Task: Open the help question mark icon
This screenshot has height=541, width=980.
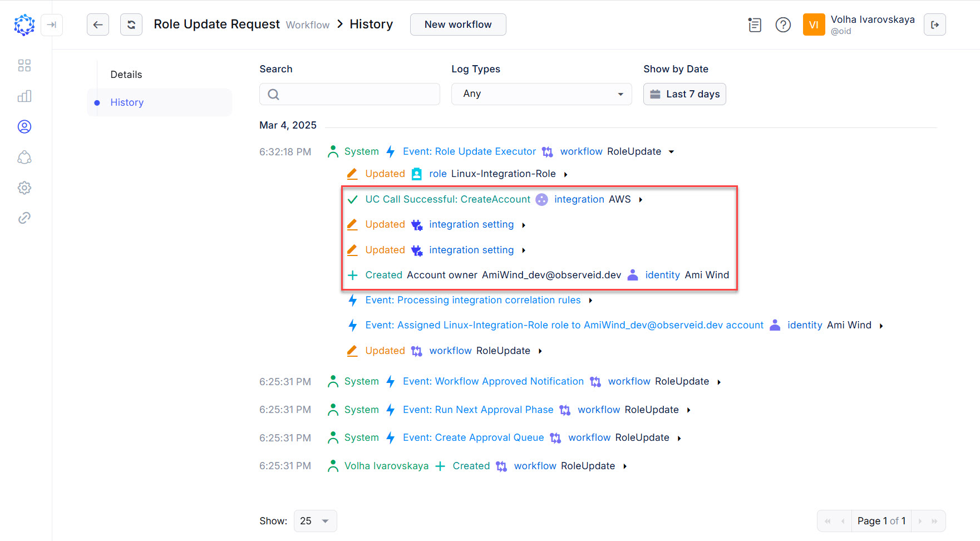Action: (x=783, y=24)
